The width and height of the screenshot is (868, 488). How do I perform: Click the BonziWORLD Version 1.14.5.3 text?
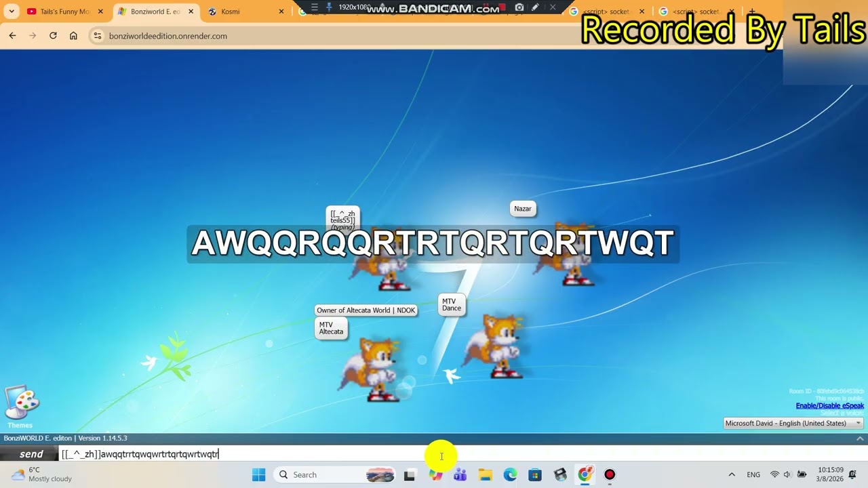click(65, 439)
